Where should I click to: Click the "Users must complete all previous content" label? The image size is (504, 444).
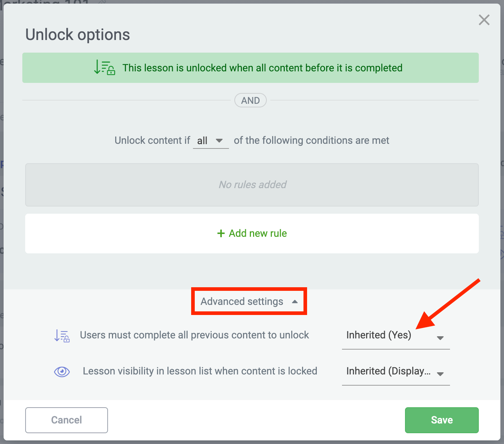click(x=194, y=335)
